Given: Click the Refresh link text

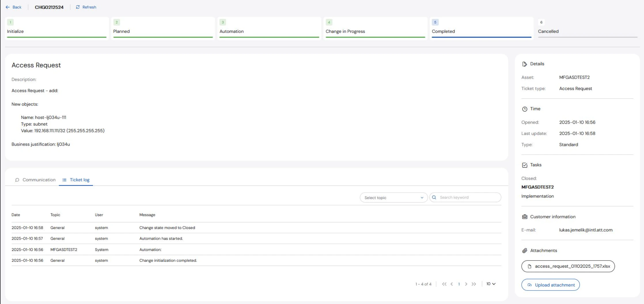Looking at the screenshot, I should coord(89,7).
